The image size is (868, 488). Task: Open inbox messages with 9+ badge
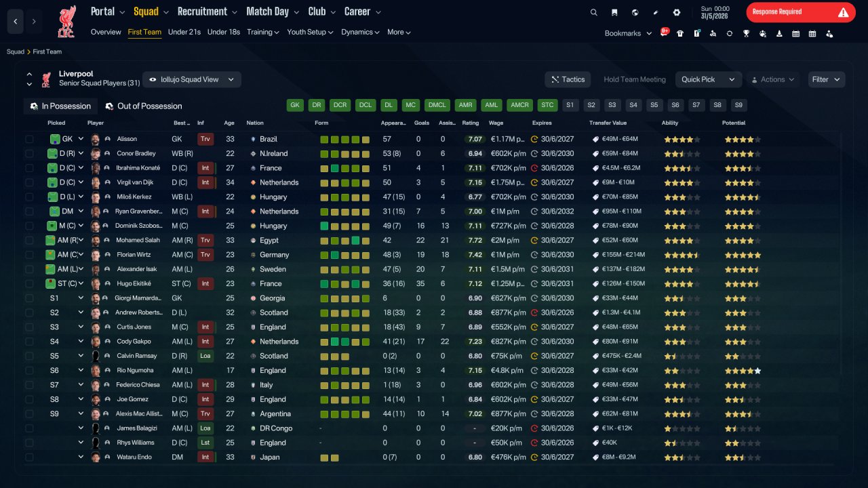(x=664, y=33)
